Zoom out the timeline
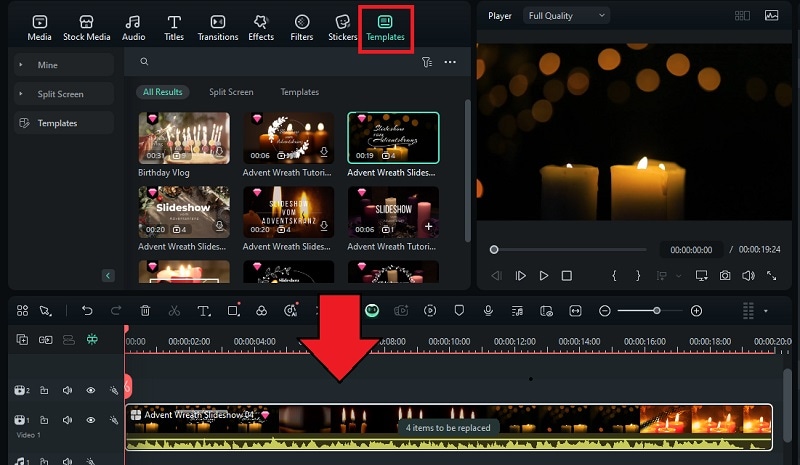This screenshot has width=800, height=465. pyautogui.click(x=605, y=311)
